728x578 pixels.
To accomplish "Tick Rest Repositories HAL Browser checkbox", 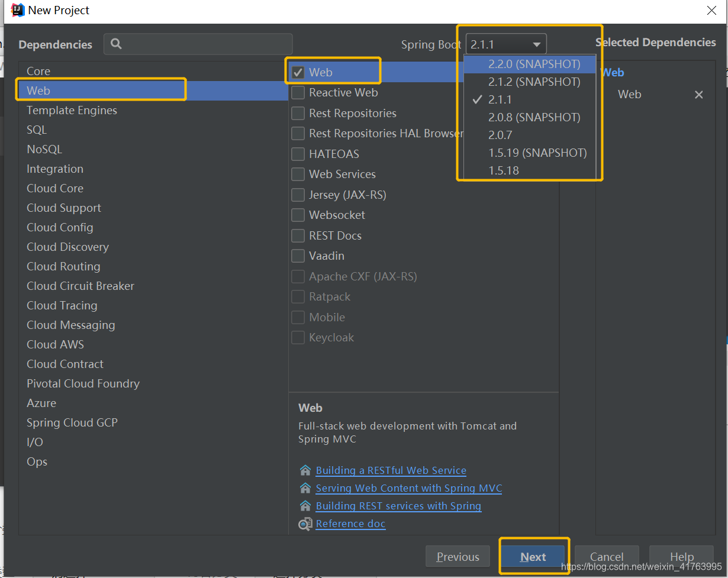I will [x=298, y=134].
